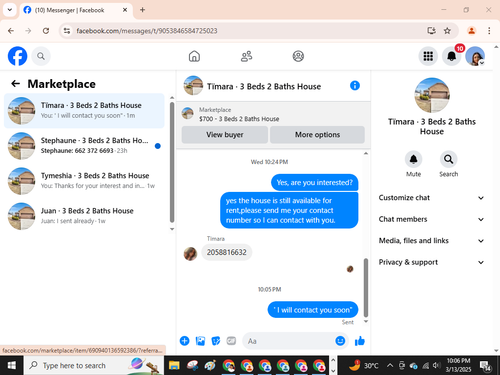Image resolution: width=500 pixels, height=375 pixels.
Task: Click the "Yes, are you interested?" message
Action: click(314, 182)
